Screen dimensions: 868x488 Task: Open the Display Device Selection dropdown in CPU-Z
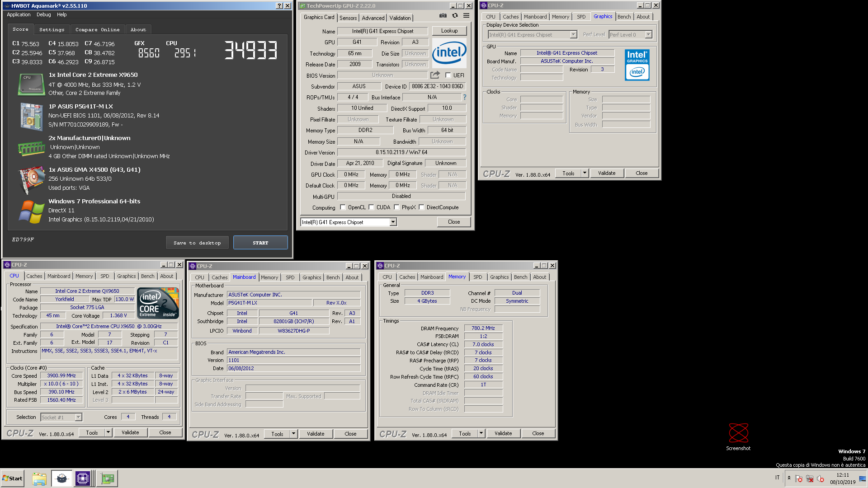573,35
